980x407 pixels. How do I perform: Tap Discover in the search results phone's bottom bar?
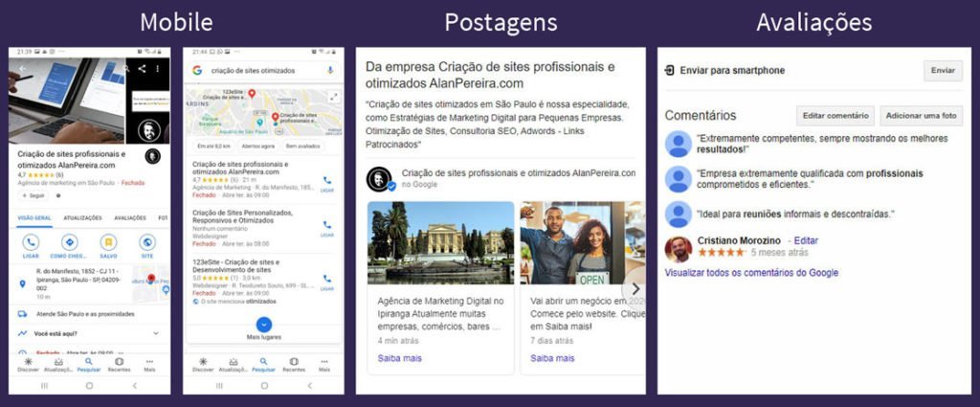pos(203,365)
